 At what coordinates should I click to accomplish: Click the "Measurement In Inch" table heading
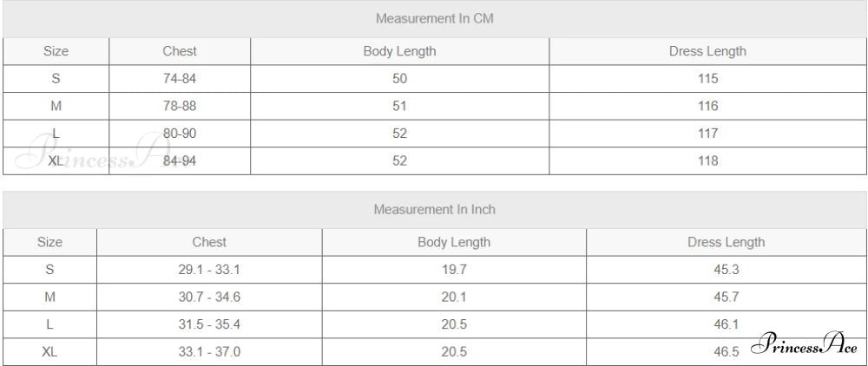pyautogui.click(x=435, y=210)
